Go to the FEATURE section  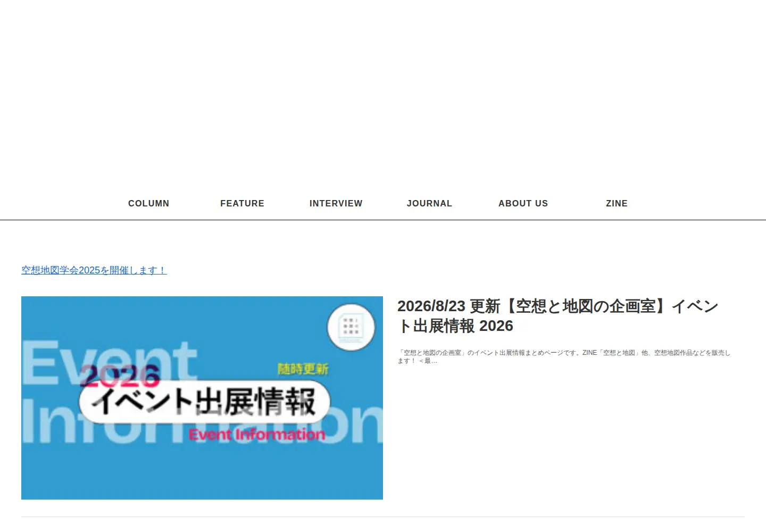pos(242,203)
